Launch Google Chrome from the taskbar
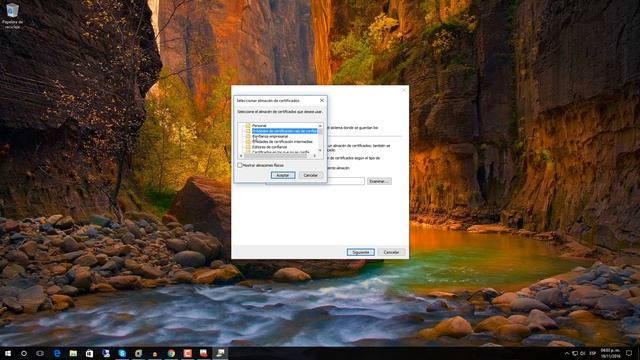 171,353
